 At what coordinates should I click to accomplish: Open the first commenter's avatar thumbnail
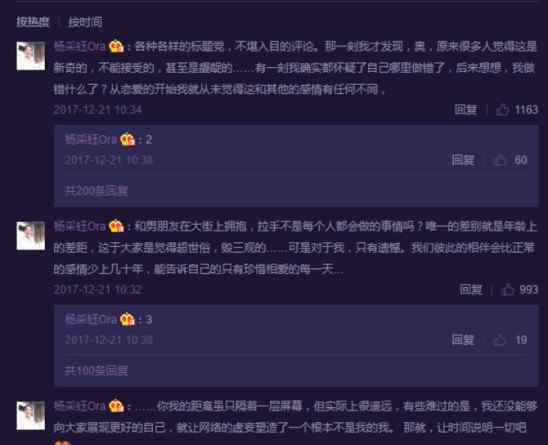[x=31, y=56]
